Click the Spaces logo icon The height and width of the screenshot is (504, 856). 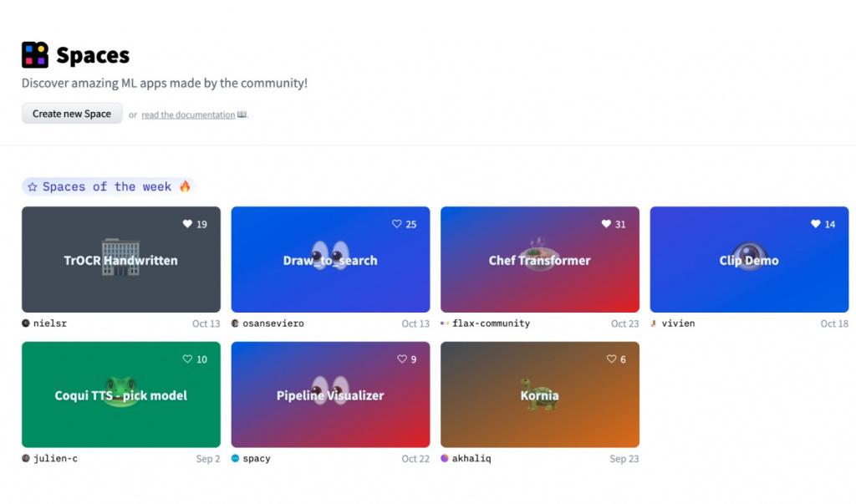coord(35,55)
